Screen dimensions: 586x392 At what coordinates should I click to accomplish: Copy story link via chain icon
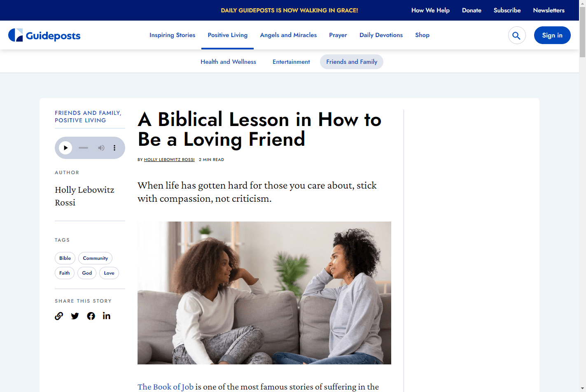59,316
